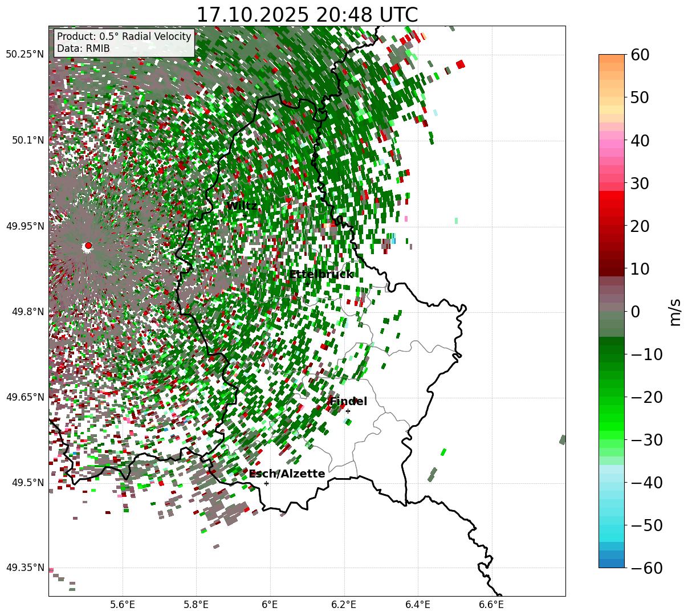Viewport: 688px width, 616px height.
Task: Click the 50.1°N latitude label
Action: click(x=27, y=140)
